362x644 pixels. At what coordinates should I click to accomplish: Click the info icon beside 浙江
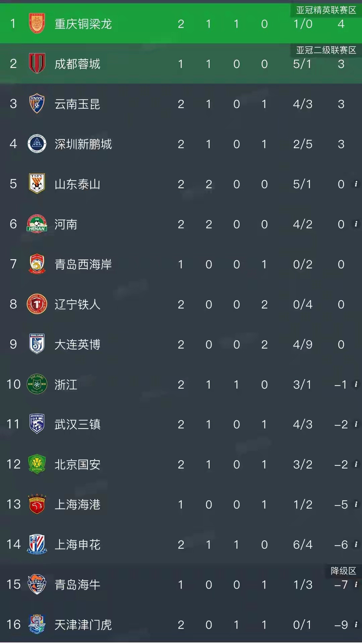point(356,384)
